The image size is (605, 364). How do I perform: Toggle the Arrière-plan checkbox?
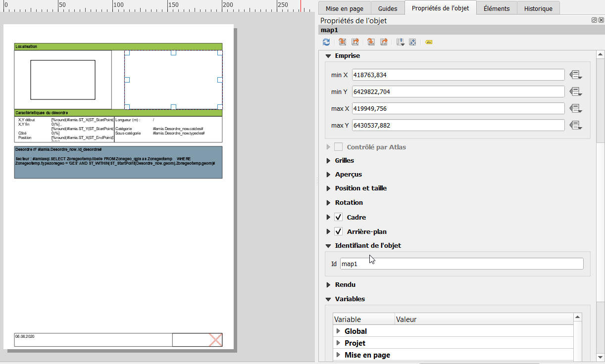(x=339, y=231)
